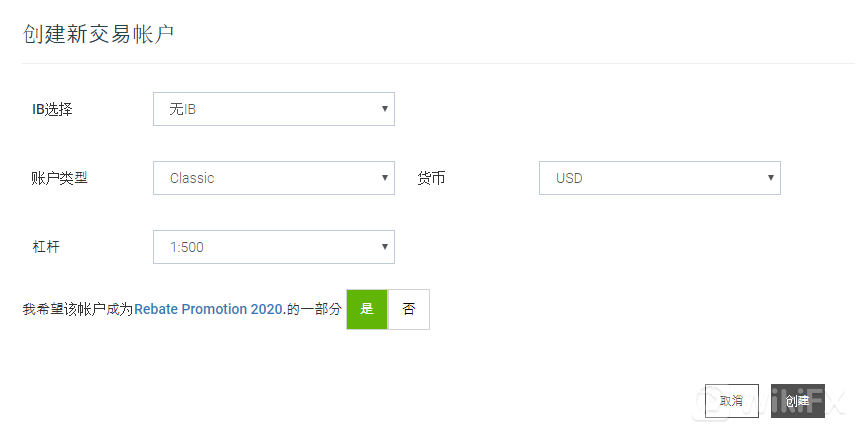The width and height of the screenshot is (856, 437).
Task: Expand the 账户类型 dropdown arrow
Action: pyautogui.click(x=384, y=178)
